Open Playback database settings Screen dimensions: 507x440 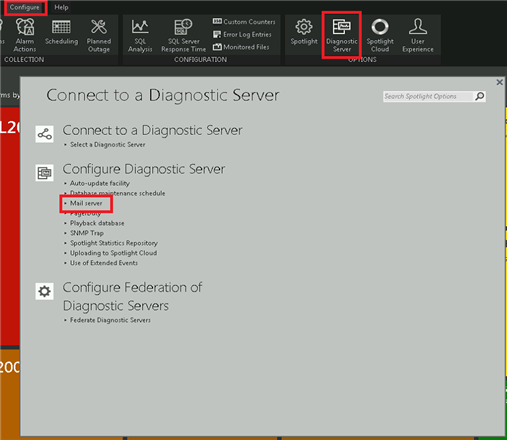pos(97,223)
